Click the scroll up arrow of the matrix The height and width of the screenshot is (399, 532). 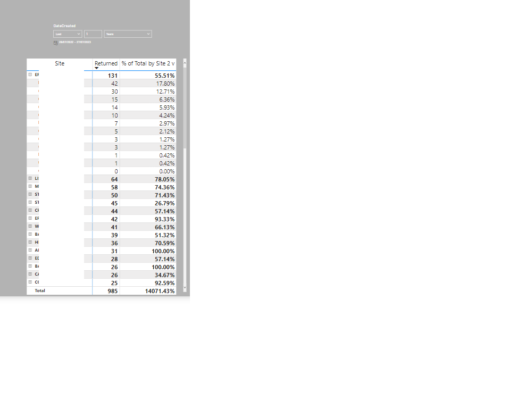pyautogui.click(x=185, y=63)
